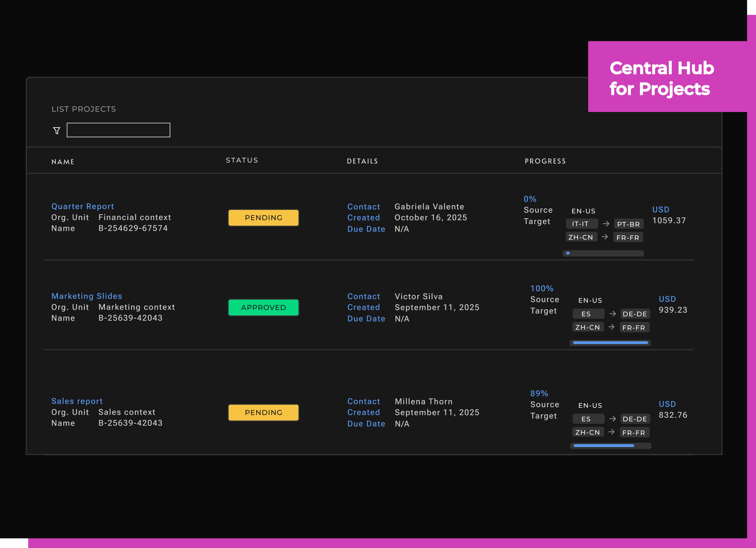Open the Marketing Slides project link
Image resolution: width=756 pixels, height=548 pixels.
[x=87, y=296]
